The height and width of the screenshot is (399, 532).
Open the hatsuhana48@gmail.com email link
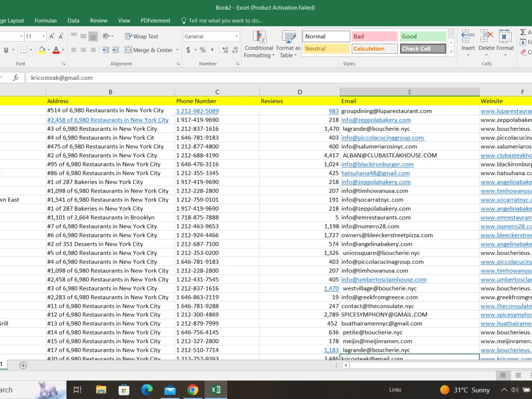pos(375,173)
